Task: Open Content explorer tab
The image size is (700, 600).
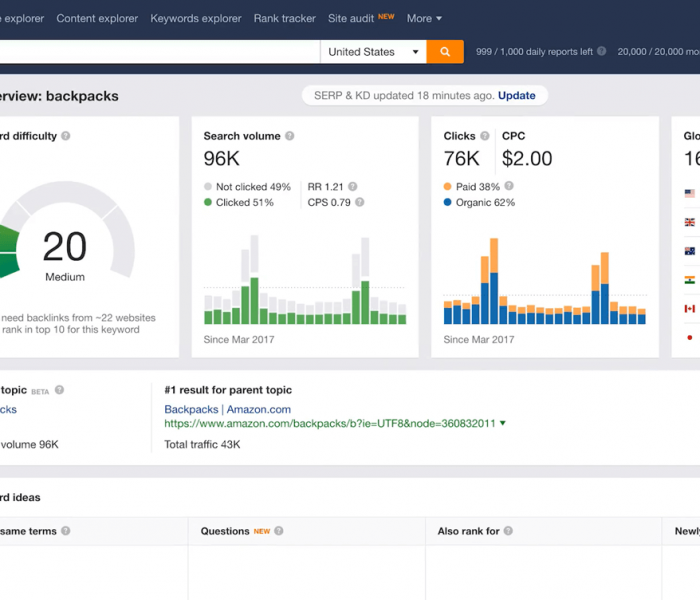Action: tap(97, 18)
